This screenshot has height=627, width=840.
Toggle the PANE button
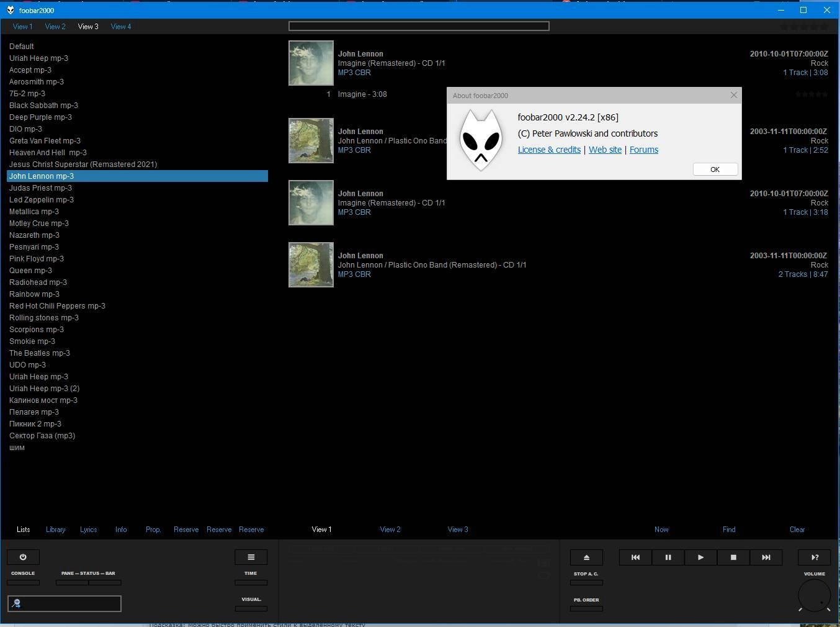tap(72, 582)
